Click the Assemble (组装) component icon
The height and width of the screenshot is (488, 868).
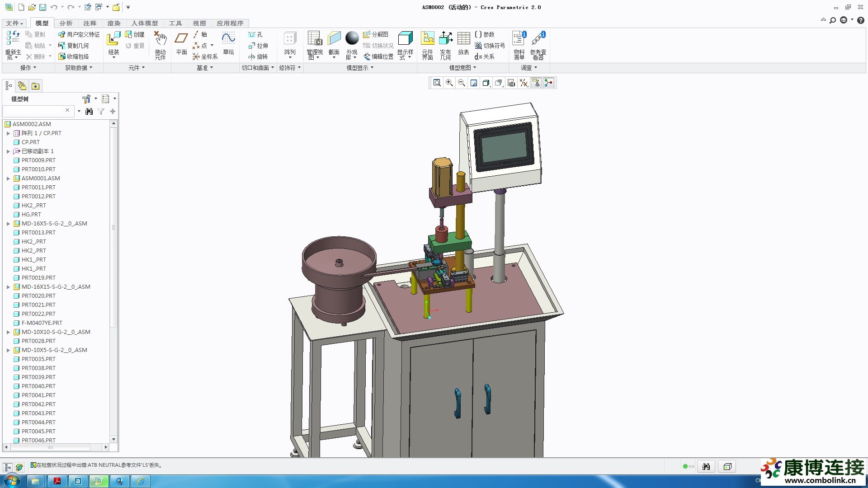click(113, 44)
